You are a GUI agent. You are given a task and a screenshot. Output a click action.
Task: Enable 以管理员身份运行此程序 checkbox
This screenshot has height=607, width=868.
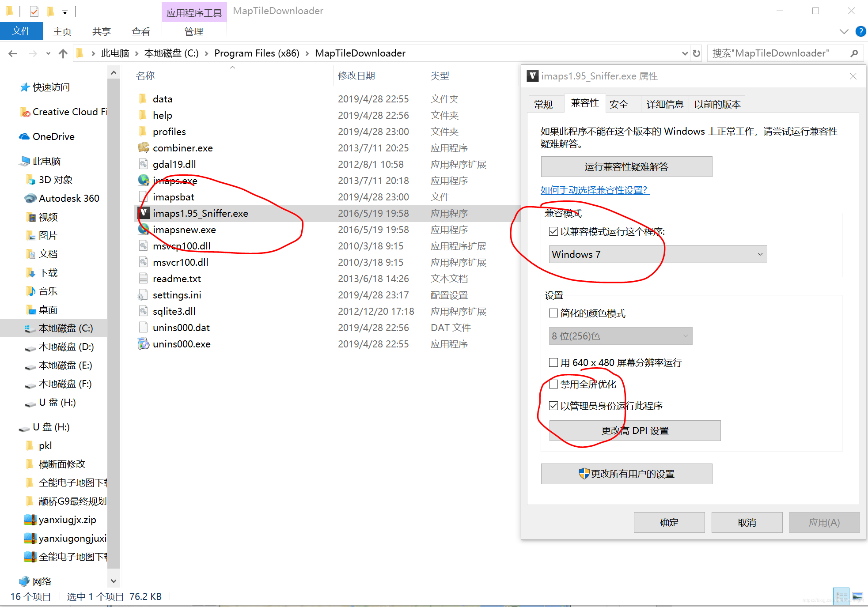553,407
